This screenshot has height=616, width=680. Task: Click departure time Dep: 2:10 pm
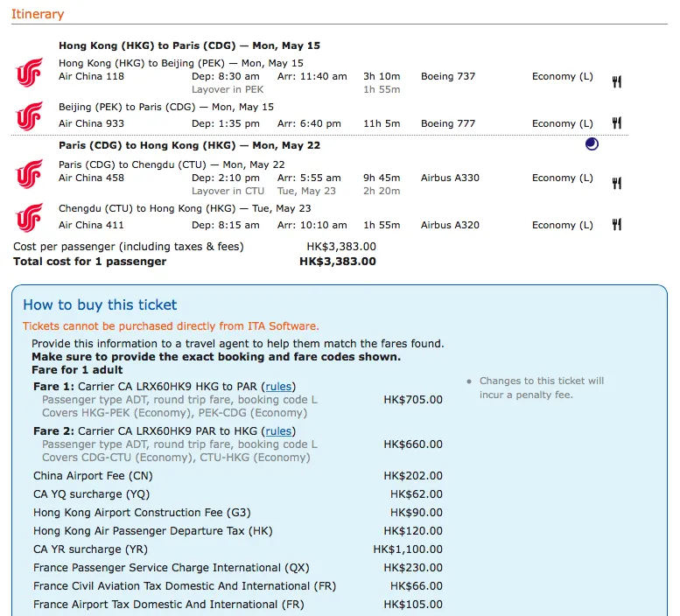pos(226,178)
